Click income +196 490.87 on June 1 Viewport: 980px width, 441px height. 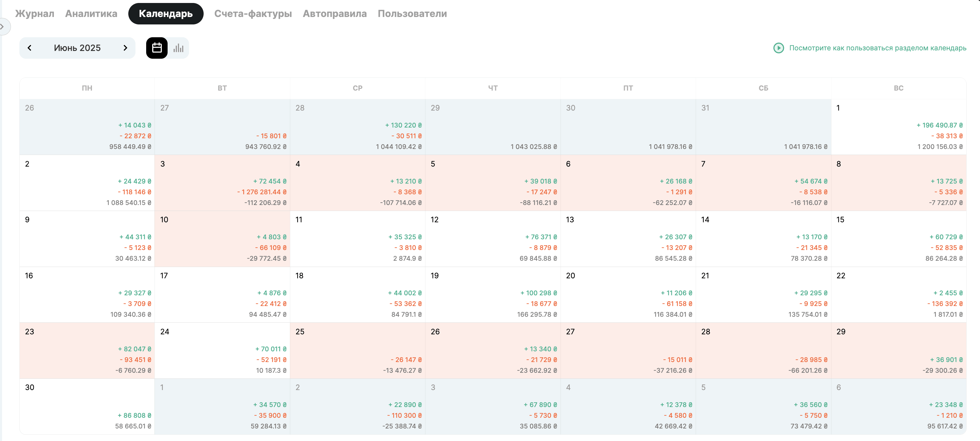point(939,125)
